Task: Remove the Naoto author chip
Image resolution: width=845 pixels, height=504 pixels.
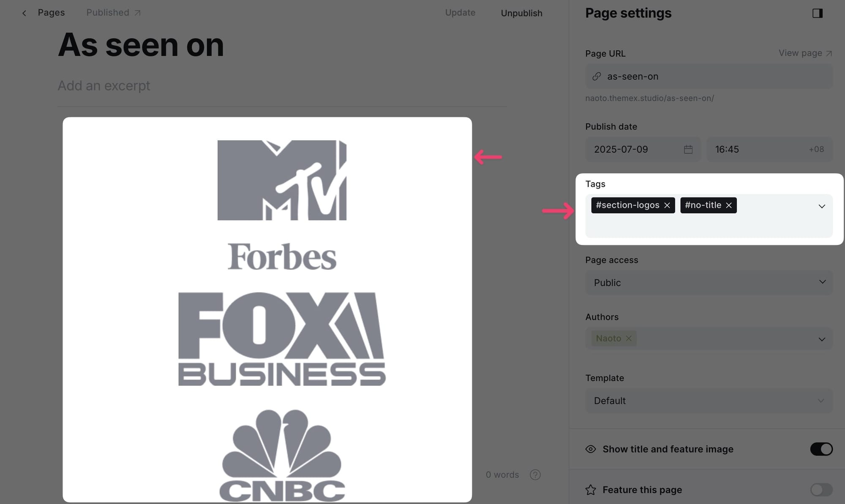Action: (629, 339)
